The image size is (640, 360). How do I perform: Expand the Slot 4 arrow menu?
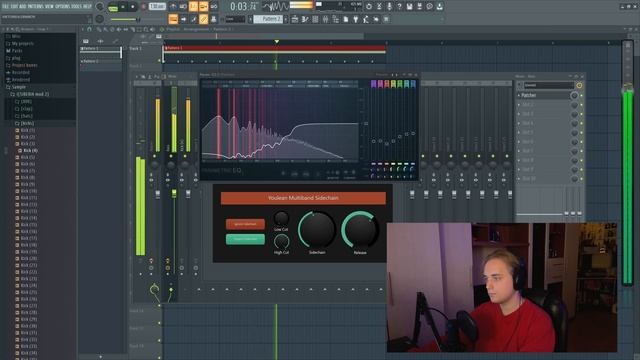click(519, 123)
